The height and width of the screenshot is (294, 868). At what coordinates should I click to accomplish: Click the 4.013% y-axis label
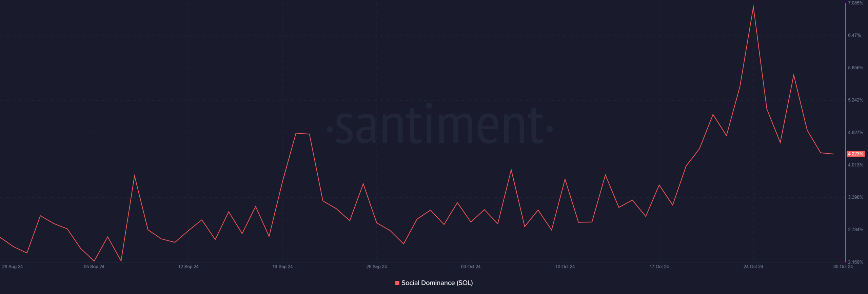point(855,165)
